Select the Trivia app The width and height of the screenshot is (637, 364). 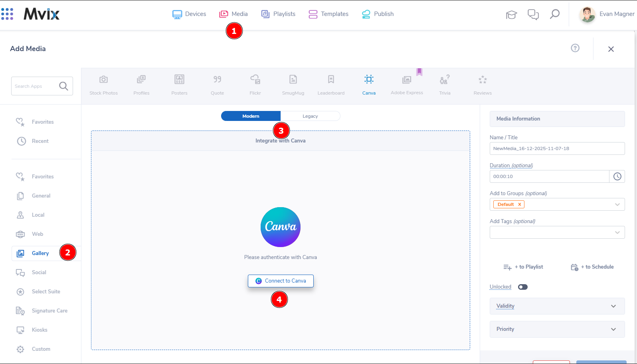point(445,85)
